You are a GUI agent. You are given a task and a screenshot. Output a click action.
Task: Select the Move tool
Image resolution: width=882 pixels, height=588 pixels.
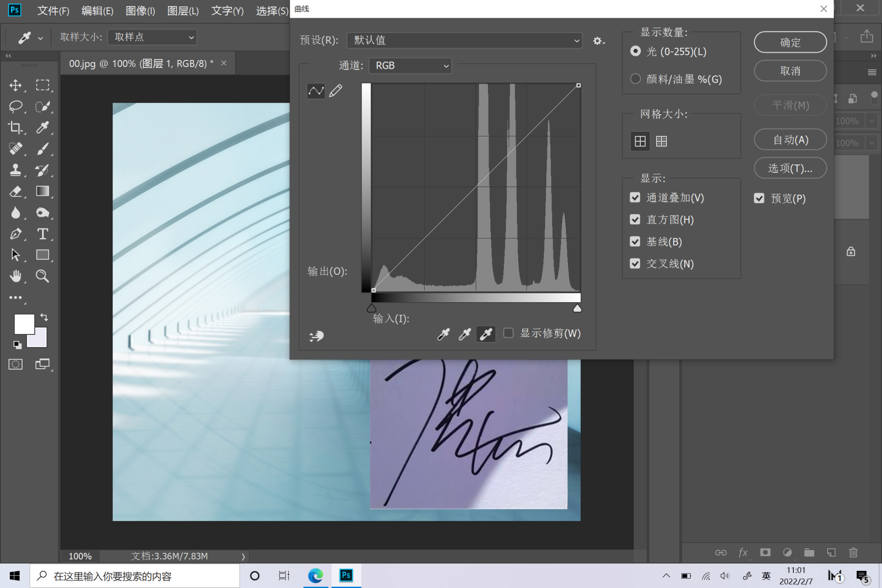tap(16, 85)
